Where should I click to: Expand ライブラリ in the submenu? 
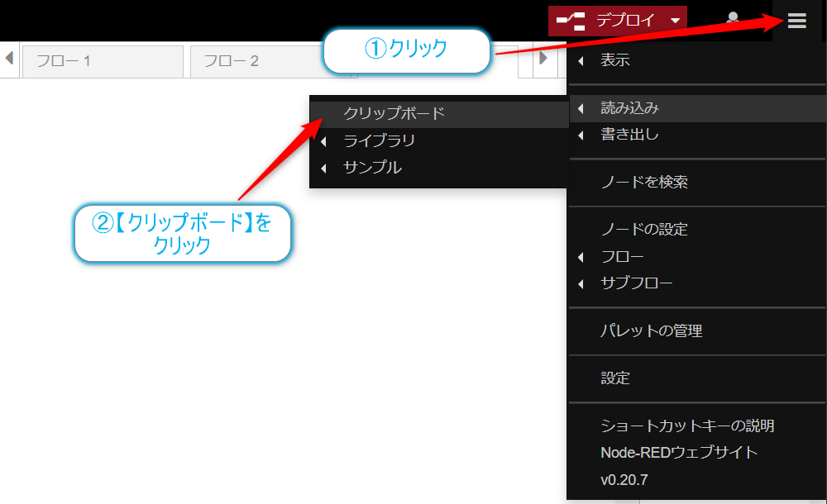click(x=439, y=140)
